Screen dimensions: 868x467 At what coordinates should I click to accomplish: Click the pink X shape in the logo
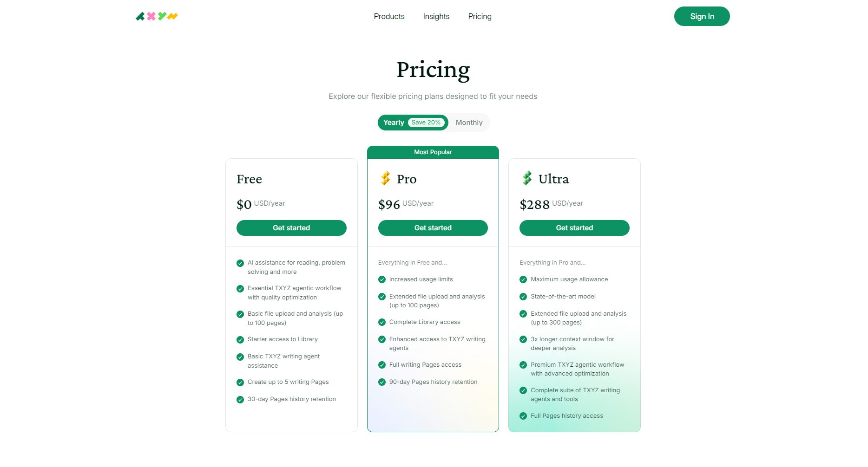151,16
